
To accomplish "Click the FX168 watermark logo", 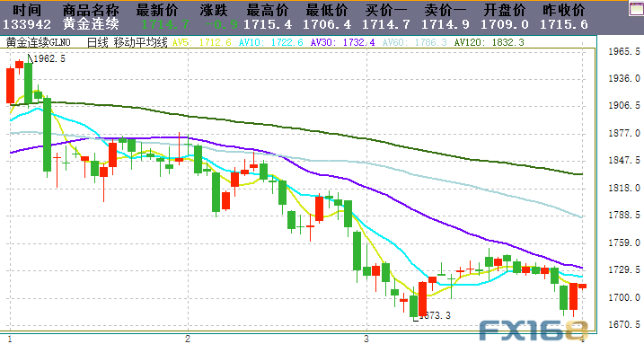I will [534, 331].
